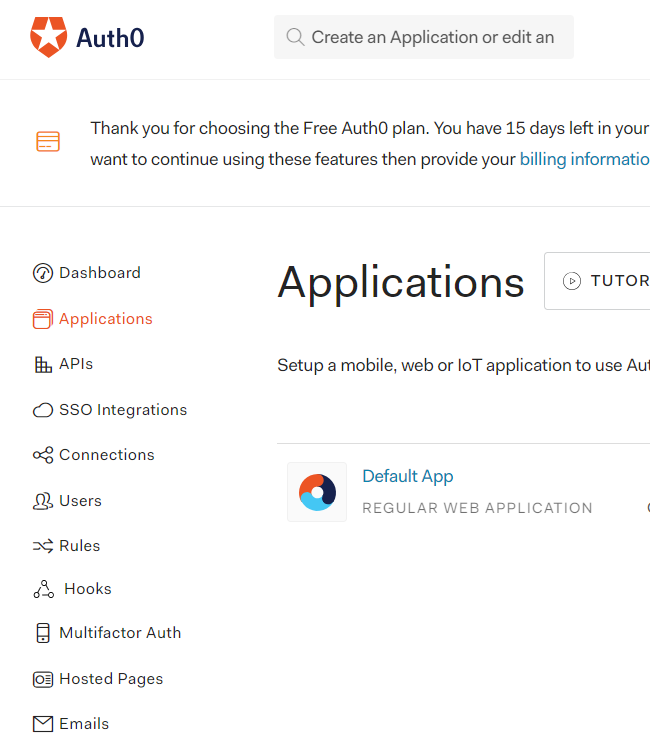The image size is (650, 736).
Task: Open the Default App logo thumbnail
Action: point(317,492)
